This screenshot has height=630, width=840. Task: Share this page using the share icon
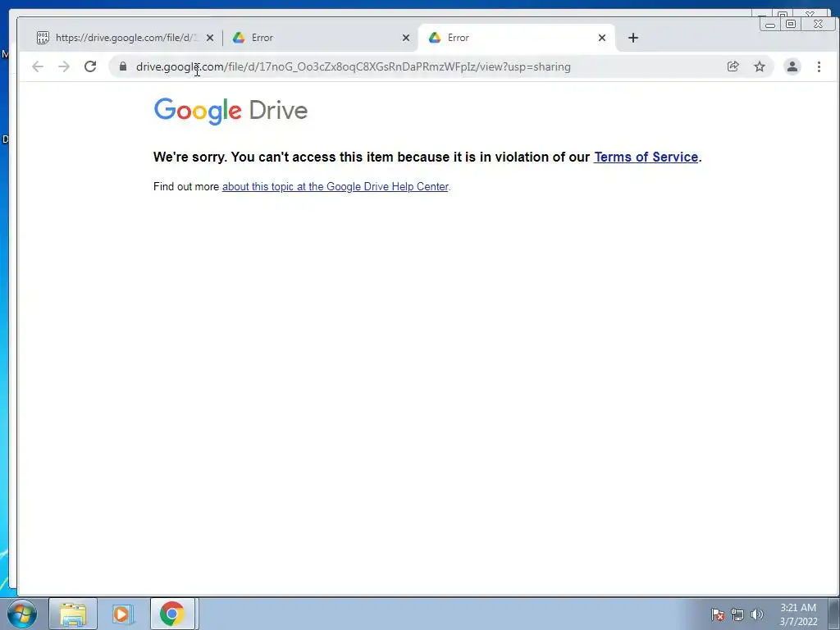click(x=733, y=66)
